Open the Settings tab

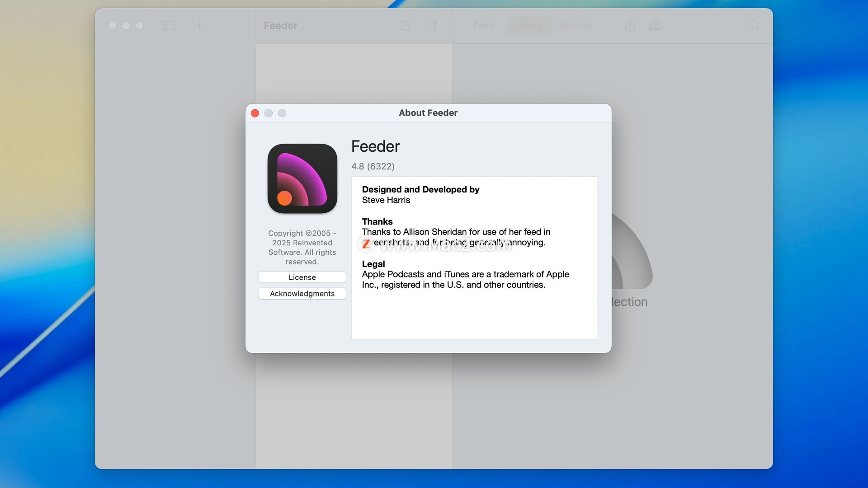575,26
